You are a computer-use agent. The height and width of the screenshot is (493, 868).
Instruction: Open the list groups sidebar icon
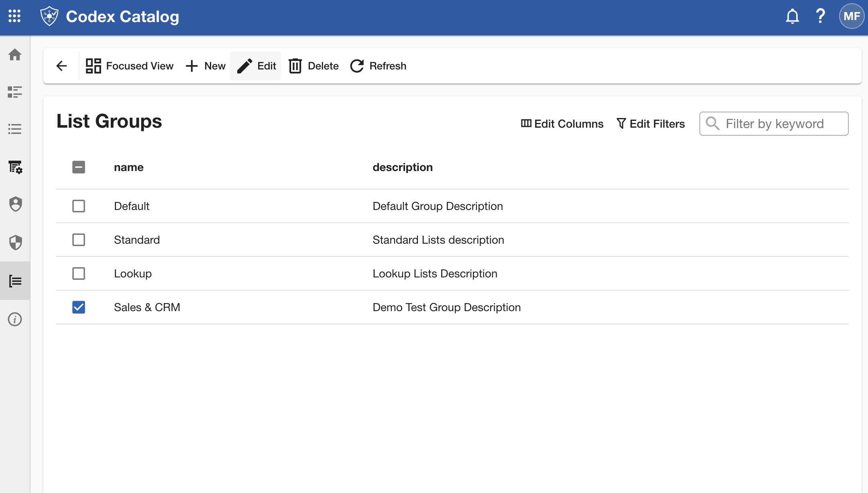[x=15, y=281]
